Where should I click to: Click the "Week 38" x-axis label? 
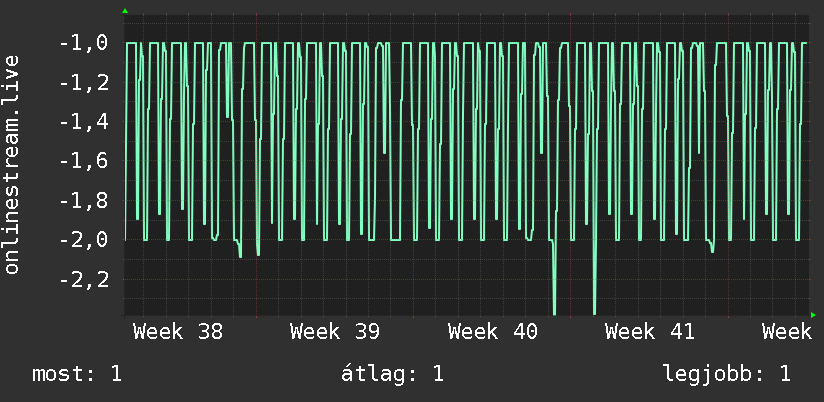pos(178,332)
